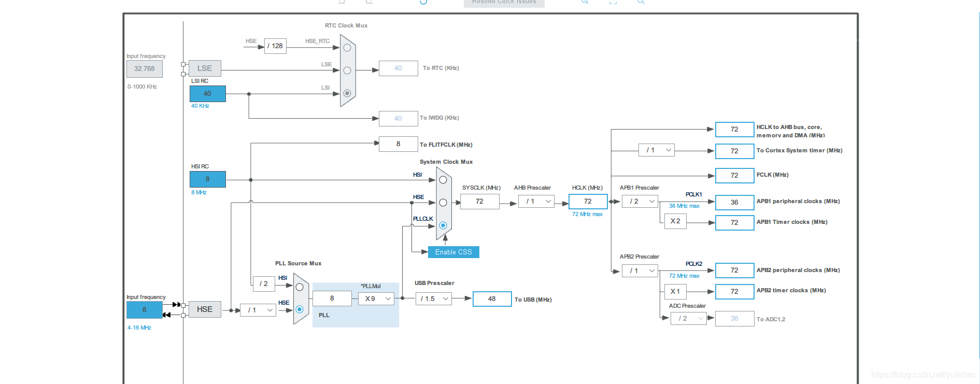The height and width of the screenshot is (384, 980).
Task: Select LSE input on RTC Clock Mux
Action: click(x=347, y=70)
